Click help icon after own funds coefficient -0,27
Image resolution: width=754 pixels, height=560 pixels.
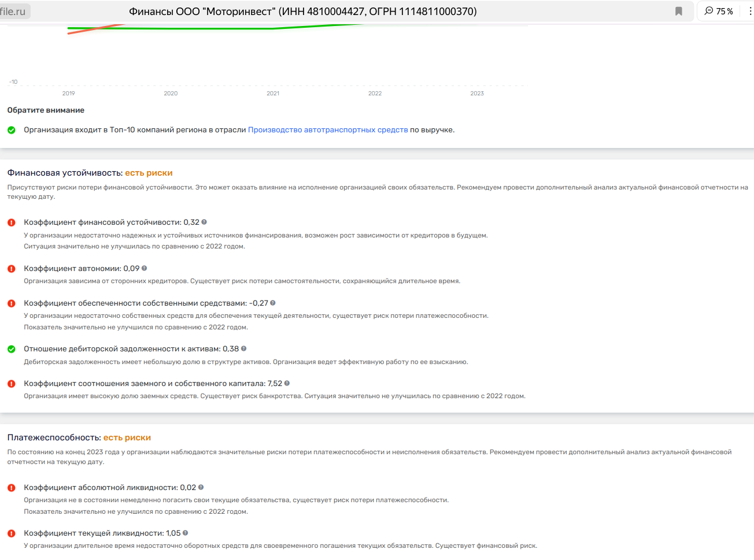pyautogui.click(x=273, y=303)
